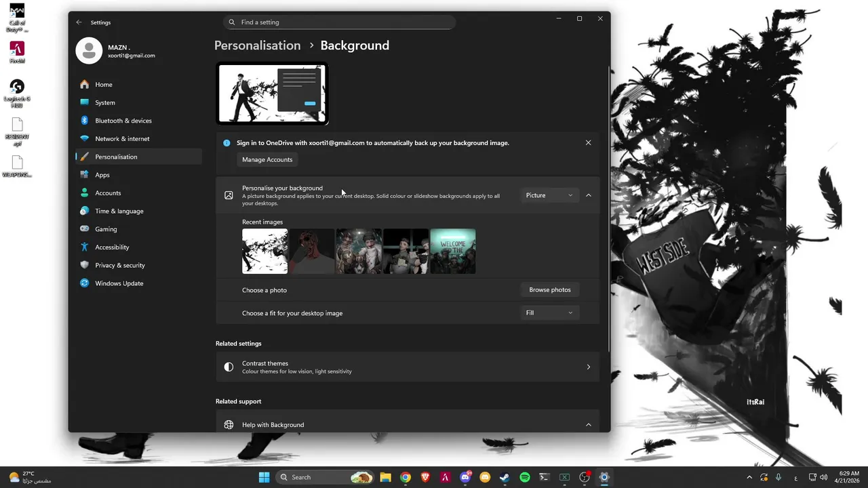Select the second recent image with red figure
Viewport: 868px width, 488px height.
click(x=312, y=251)
